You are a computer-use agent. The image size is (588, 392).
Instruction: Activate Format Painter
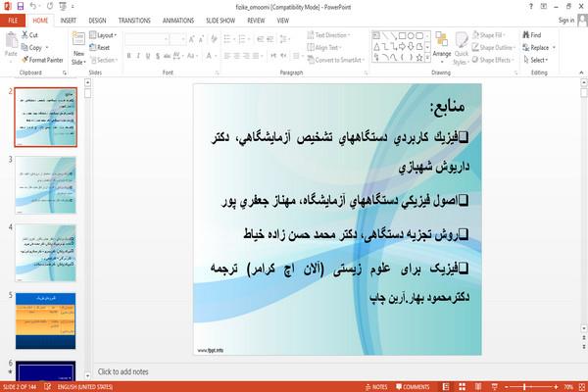coord(42,60)
